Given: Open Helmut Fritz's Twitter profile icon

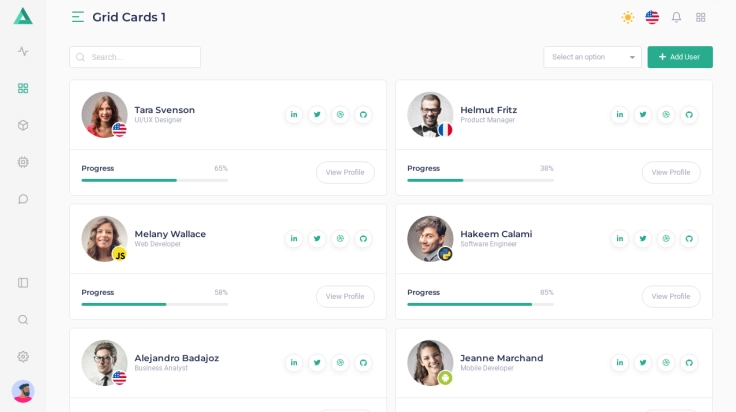Looking at the screenshot, I should (643, 115).
